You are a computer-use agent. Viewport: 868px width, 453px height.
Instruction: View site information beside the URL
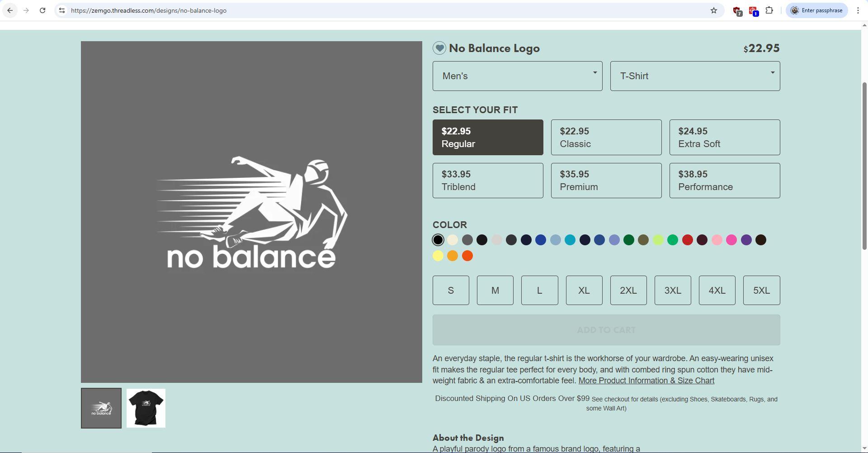click(62, 10)
